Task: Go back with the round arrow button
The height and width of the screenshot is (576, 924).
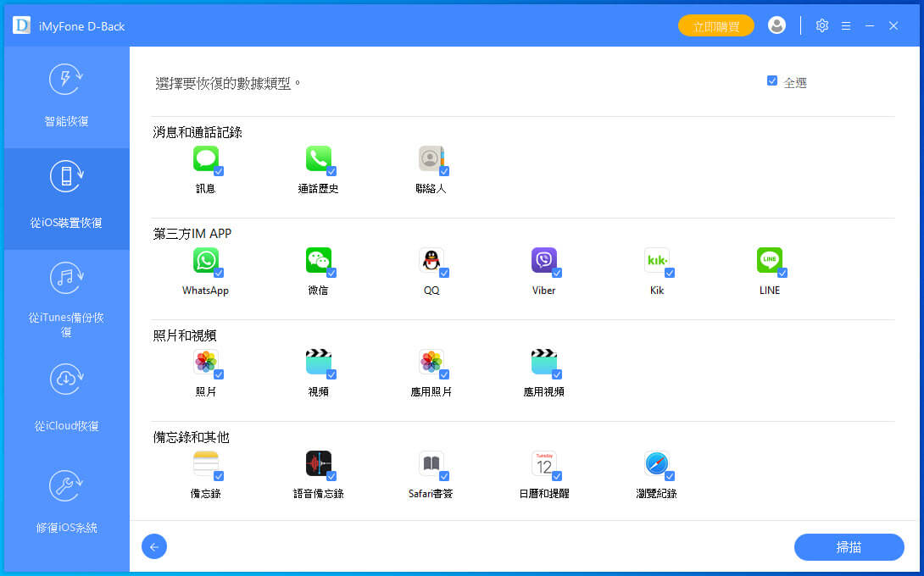Action: (154, 547)
